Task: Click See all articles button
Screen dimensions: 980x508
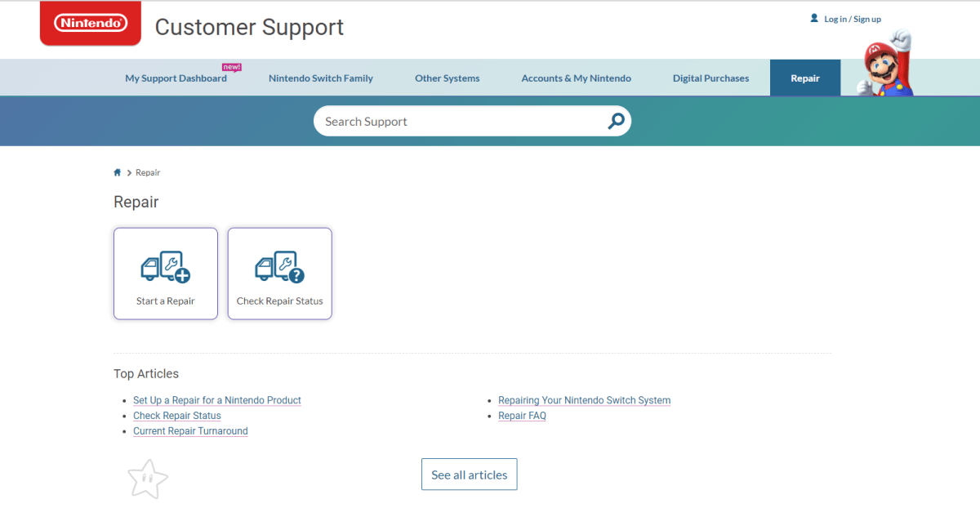Action: pyautogui.click(x=470, y=475)
